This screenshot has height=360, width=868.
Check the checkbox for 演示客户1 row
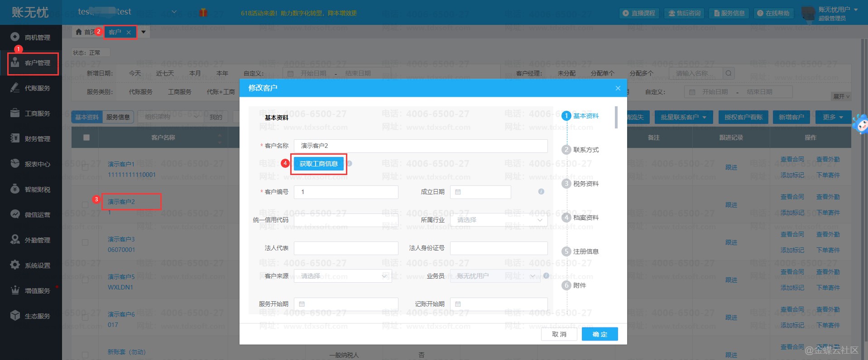tap(85, 167)
